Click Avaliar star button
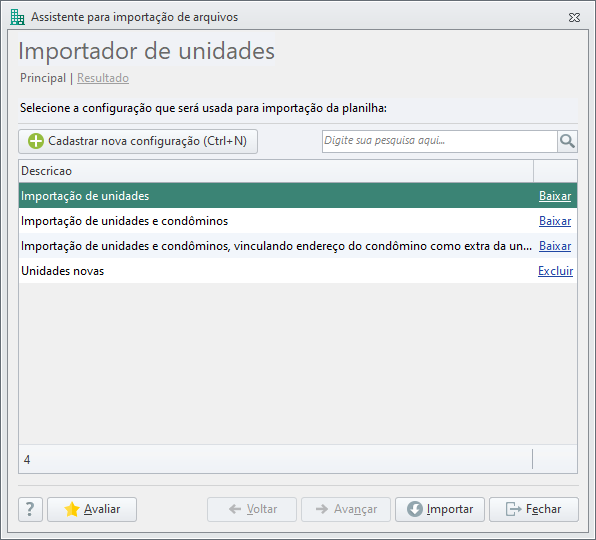The width and height of the screenshot is (596, 540). pos(92,509)
